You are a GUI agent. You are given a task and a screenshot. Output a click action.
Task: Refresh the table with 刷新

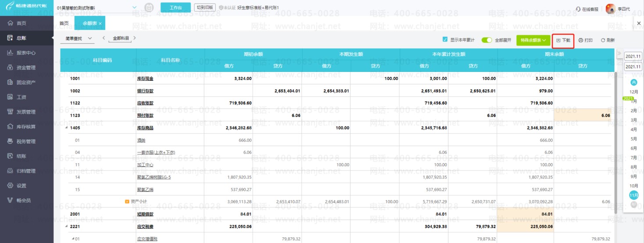[x=608, y=40]
